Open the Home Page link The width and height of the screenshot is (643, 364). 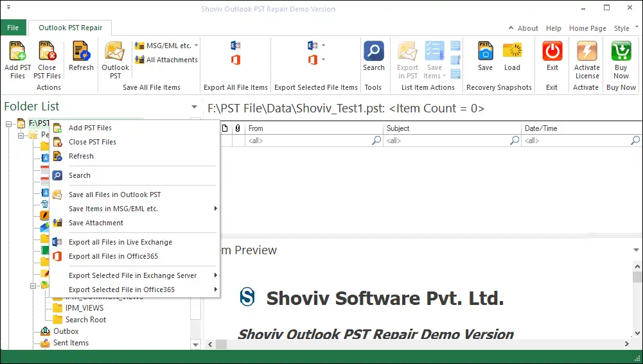point(587,28)
